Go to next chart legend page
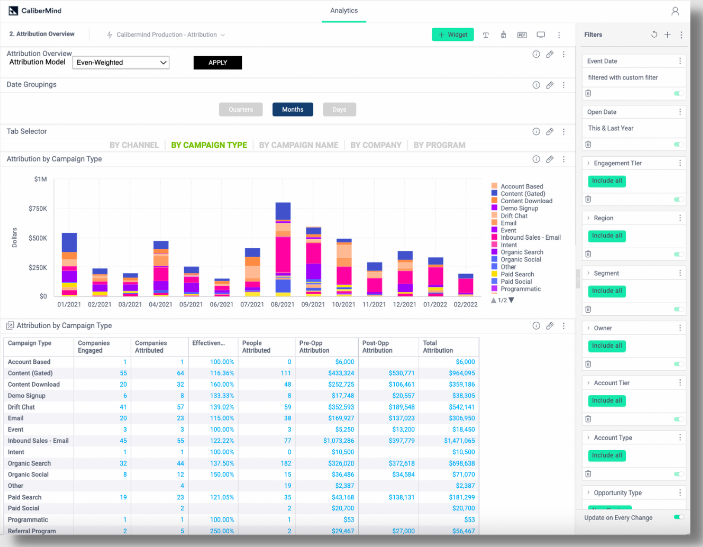The image size is (703, 547). point(512,300)
